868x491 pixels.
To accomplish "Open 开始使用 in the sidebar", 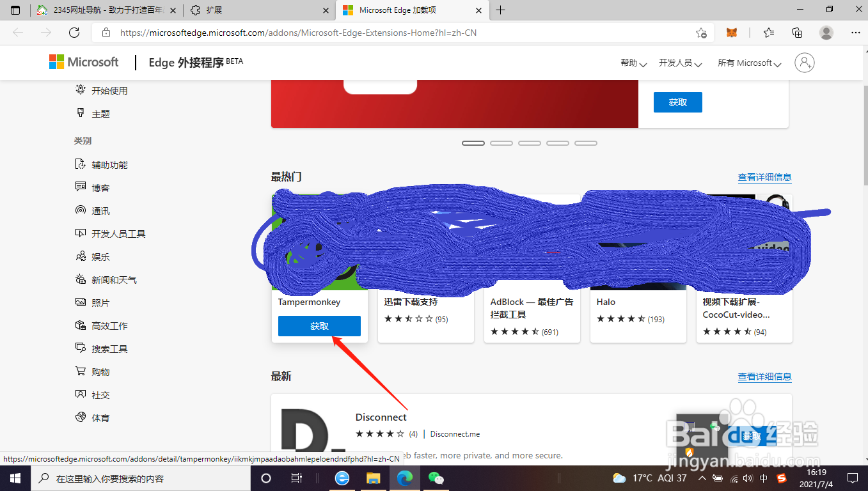I will (x=102, y=90).
